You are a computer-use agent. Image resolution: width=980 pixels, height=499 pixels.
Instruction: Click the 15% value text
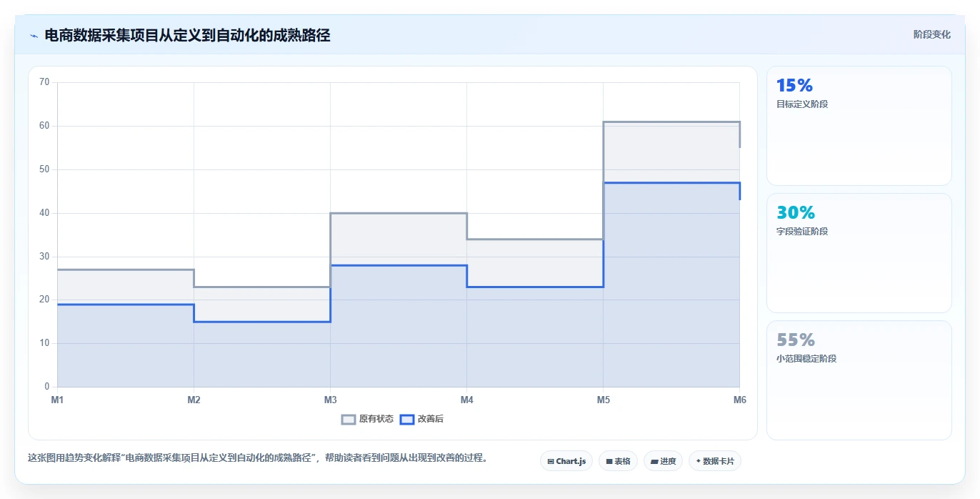pos(795,86)
